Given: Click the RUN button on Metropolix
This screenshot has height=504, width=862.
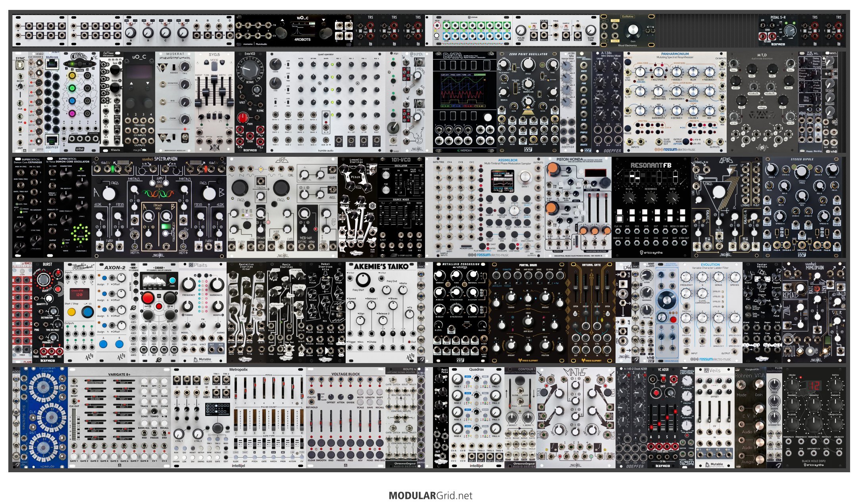Looking at the screenshot, I should (176, 448).
